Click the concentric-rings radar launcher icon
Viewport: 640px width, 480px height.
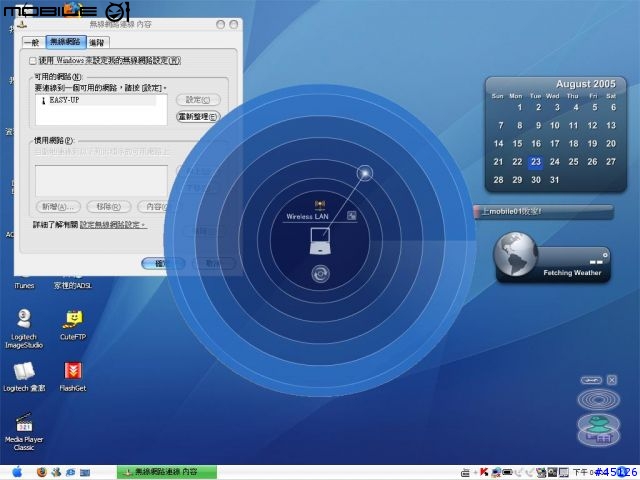tap(598, 399)
